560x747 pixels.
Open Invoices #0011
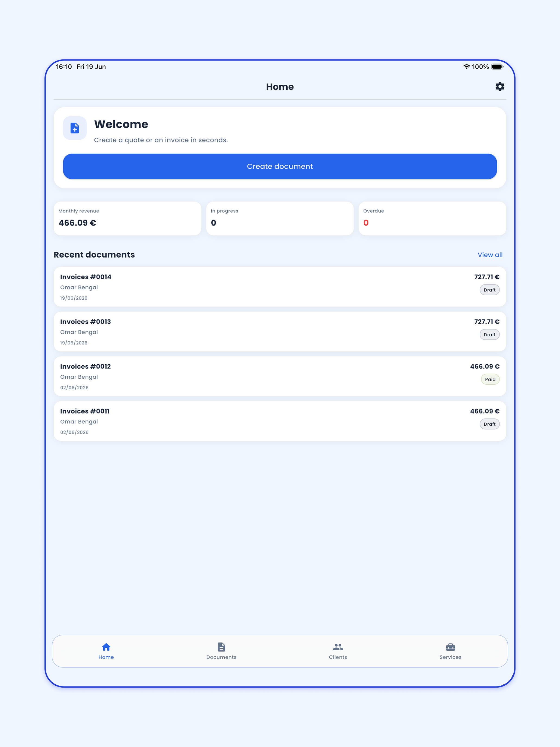pyautogui.click(x=280, y=421)
